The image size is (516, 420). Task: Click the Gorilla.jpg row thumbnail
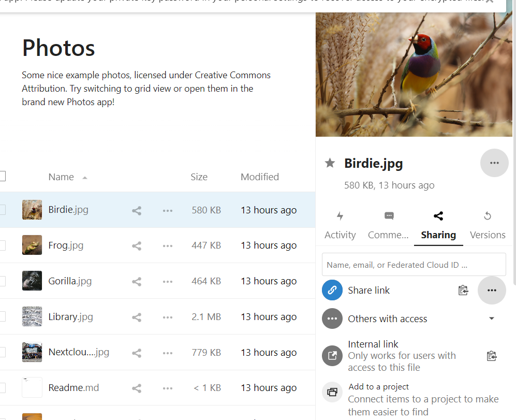point(32,281)
